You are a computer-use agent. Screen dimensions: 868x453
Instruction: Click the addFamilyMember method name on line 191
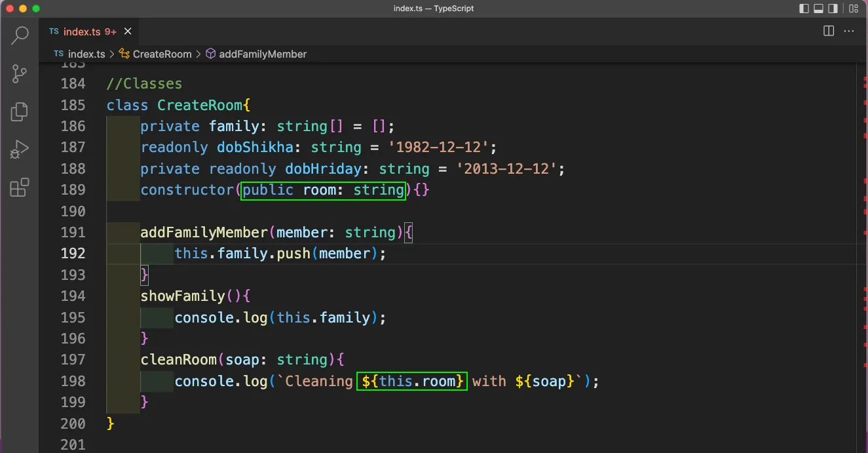(204, 233)
